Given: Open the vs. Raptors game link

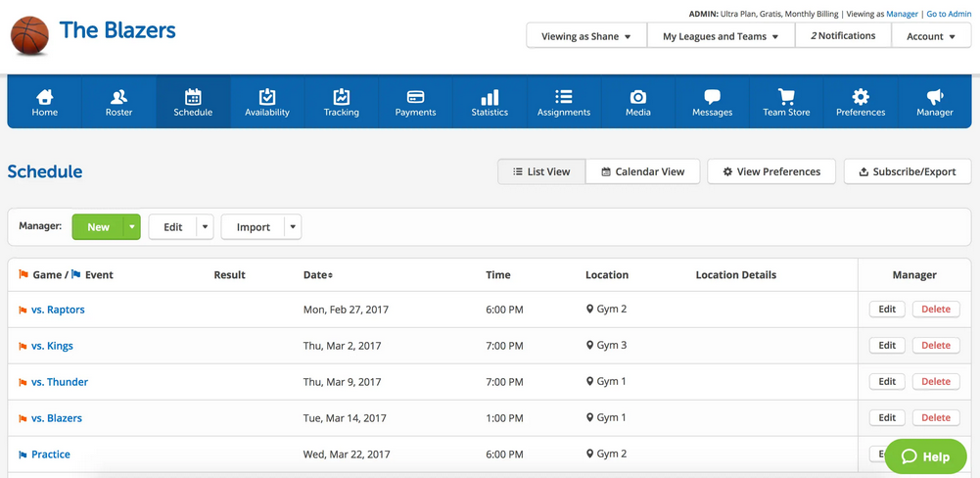Looking at the screenshot, I should tap(58, 310).
